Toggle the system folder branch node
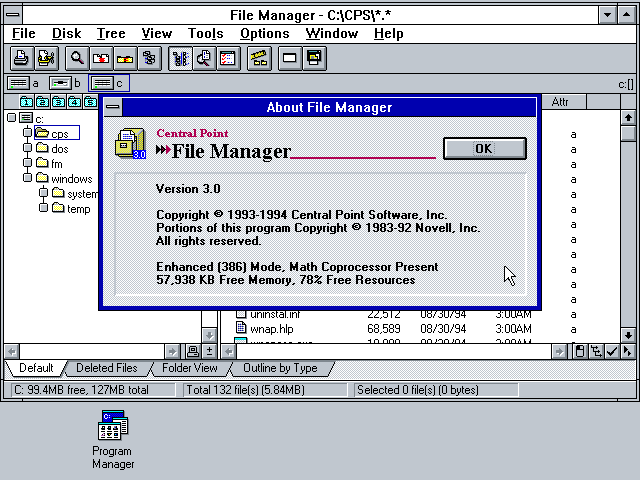Image resolution: width=640 pixels, height=480 pixels. pos(43,193)
